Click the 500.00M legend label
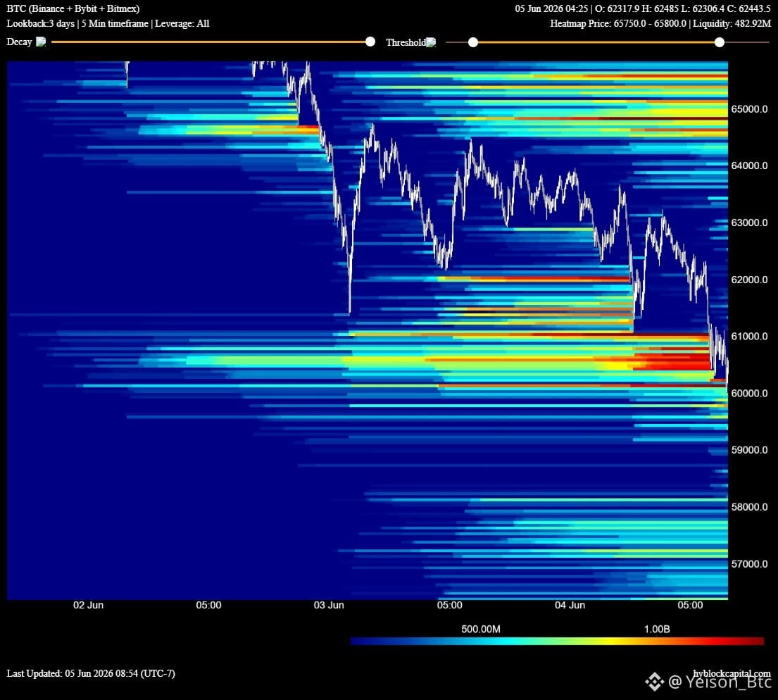The image size is (778, 700). (481, 629)
